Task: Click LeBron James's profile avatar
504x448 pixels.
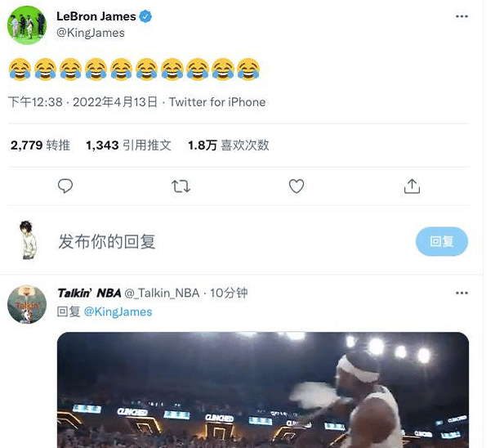Action: click(x=27, y=24)
